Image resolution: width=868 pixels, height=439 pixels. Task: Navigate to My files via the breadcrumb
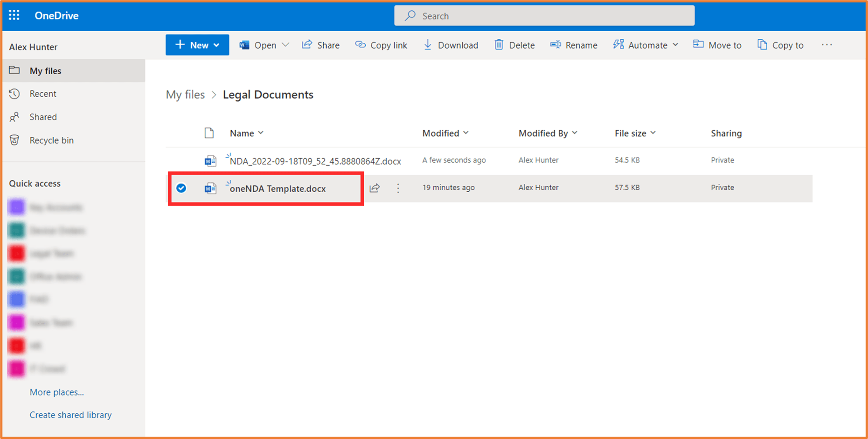coord(186,95)
